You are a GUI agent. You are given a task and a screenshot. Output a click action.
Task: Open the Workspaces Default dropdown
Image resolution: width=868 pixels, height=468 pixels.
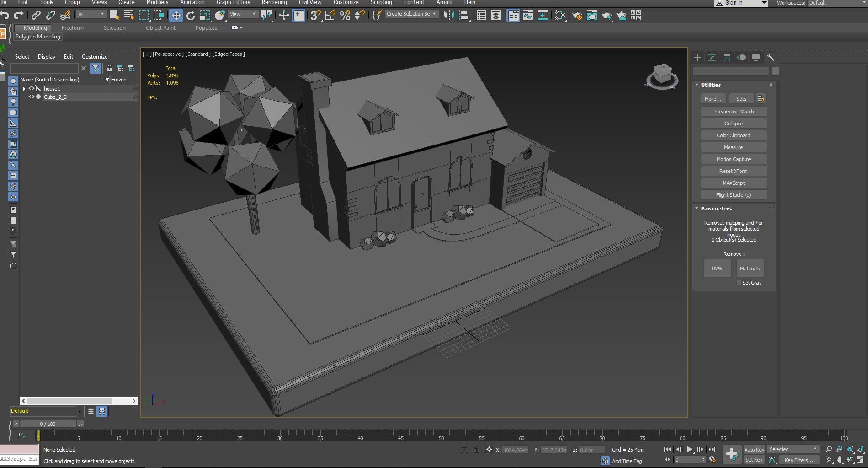(836, 3)
